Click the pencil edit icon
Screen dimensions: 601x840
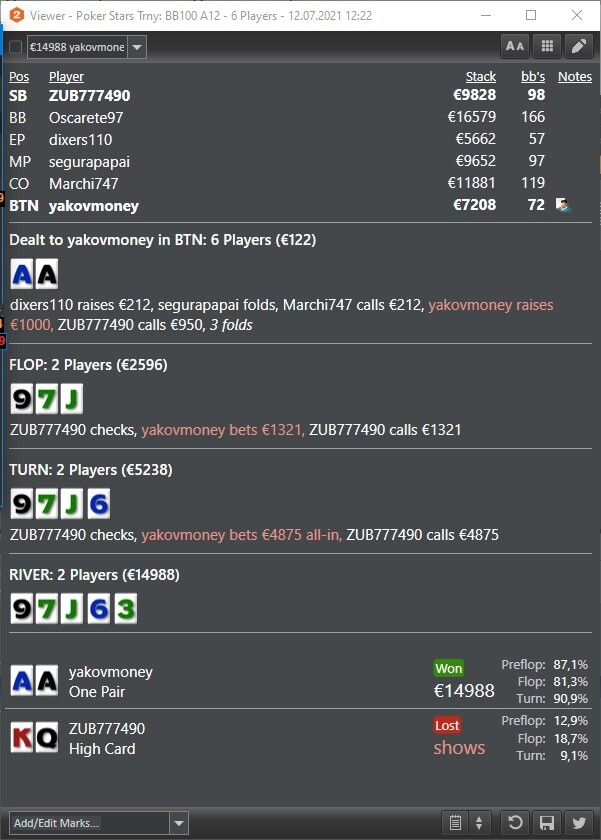(579, 47)
